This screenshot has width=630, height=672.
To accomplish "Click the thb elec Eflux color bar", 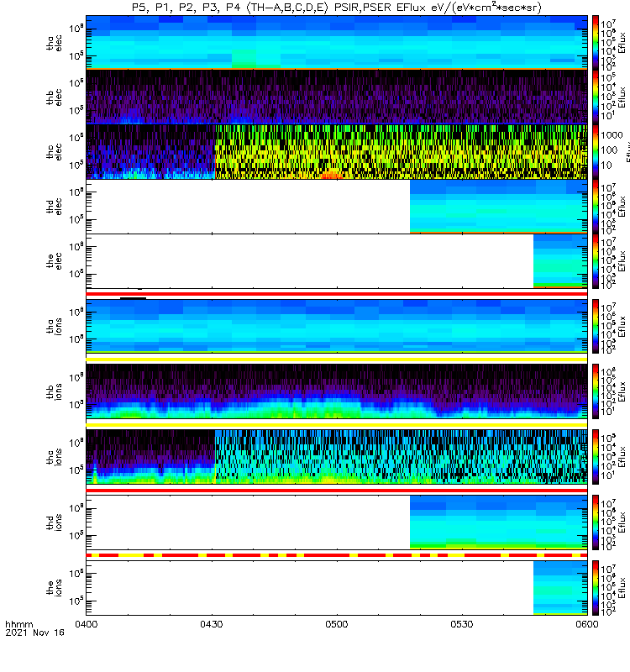I will (x=596, y=97).
